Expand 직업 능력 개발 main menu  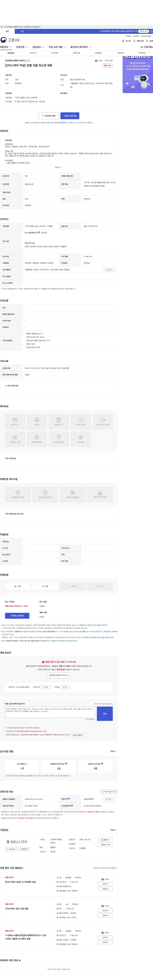click(x=57, y=47)
